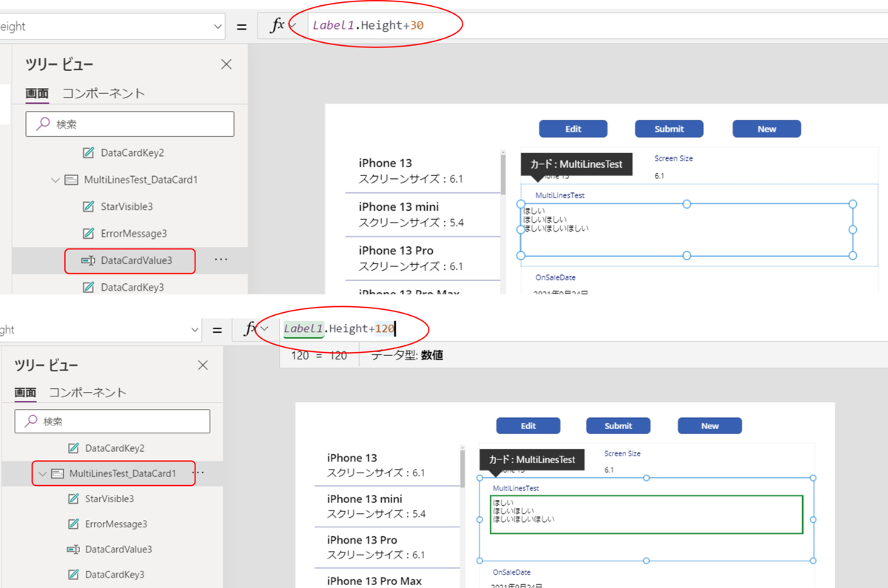Click the 検索 search field in upper tree view
888x588 pixels.
click(x=130, y=124)
